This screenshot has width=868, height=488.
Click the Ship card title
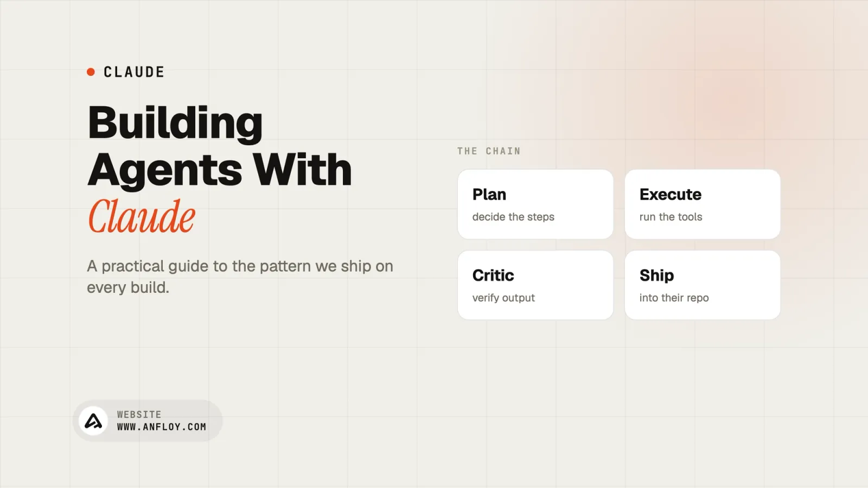point(656,275)
